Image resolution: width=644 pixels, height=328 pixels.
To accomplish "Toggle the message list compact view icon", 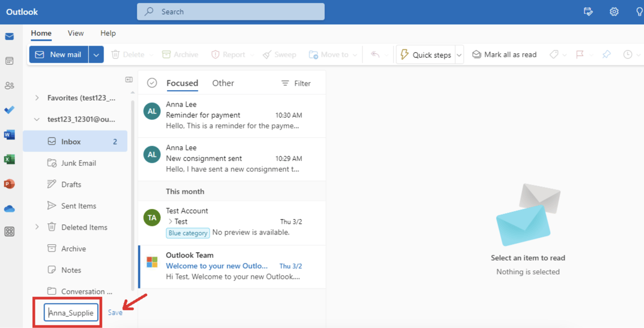I will pos(129,79).
